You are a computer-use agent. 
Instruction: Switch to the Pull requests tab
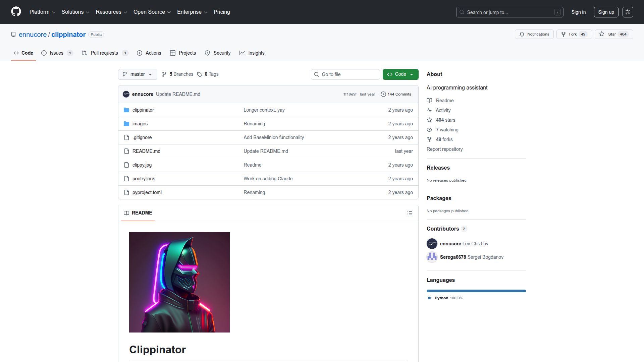click(x=104, y=53)
